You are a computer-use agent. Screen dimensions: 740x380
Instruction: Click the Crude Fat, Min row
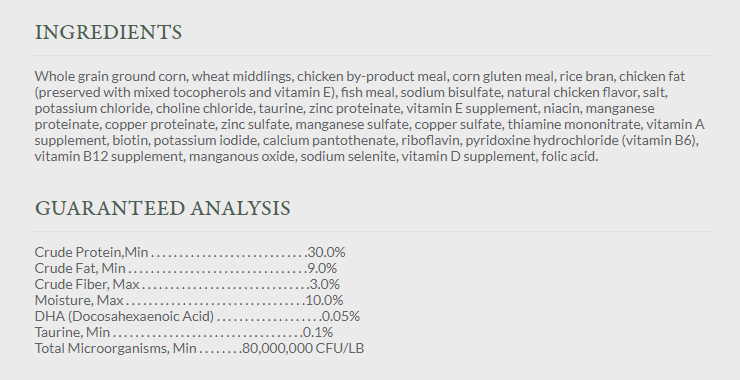point(186,268)
